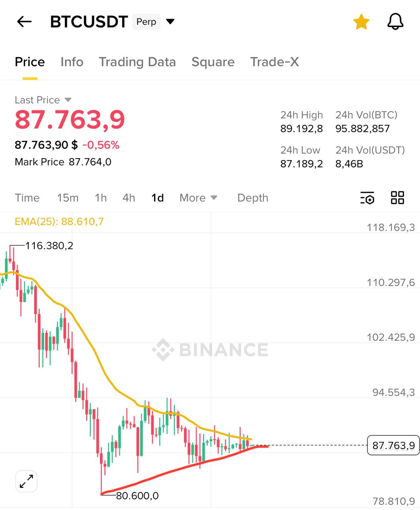Switch chart to the 15m timeframe

(67, 198)
